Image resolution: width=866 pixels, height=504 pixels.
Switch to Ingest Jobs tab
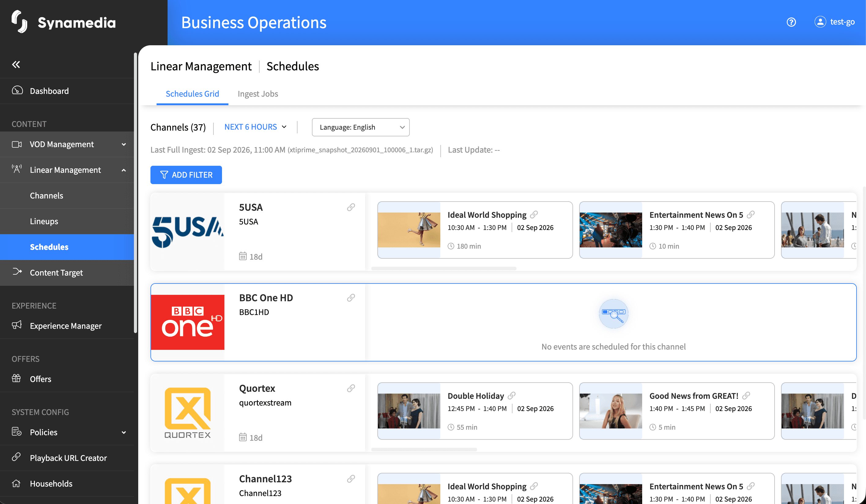(258, 94)
